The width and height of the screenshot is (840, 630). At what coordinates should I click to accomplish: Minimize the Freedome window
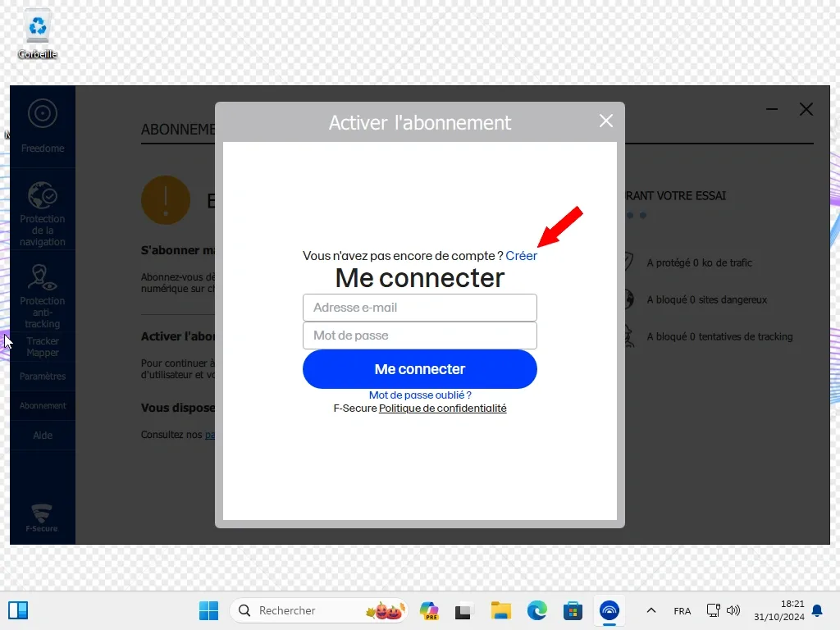point(771,109)
